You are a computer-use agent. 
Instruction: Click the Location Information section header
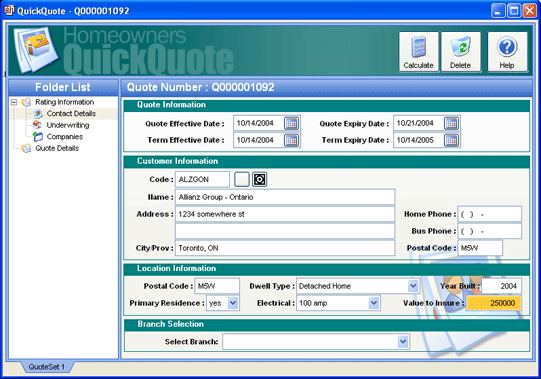326,269
